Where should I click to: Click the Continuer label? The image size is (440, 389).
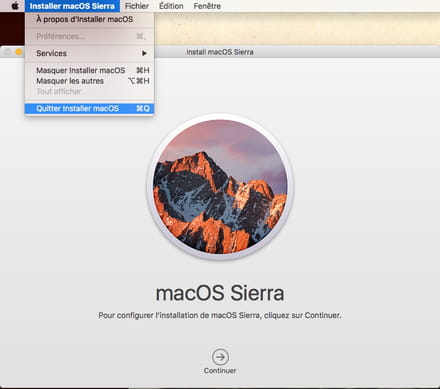[220, 371]
